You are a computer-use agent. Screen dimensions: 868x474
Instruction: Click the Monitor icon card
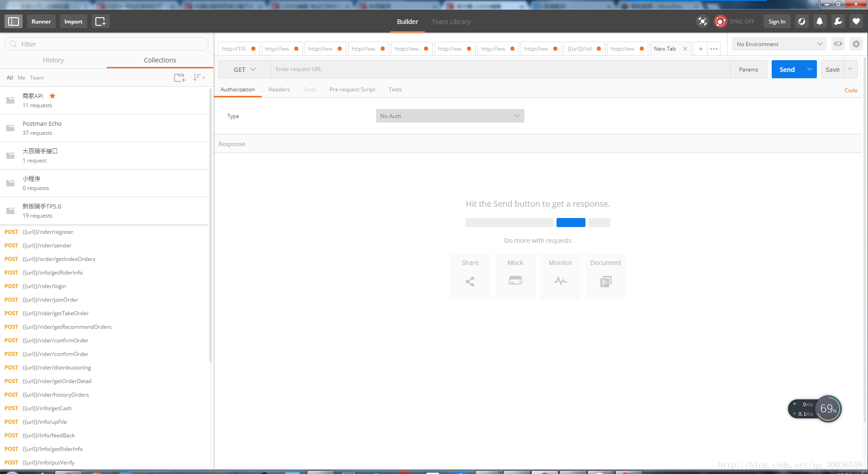coord(561,276)
